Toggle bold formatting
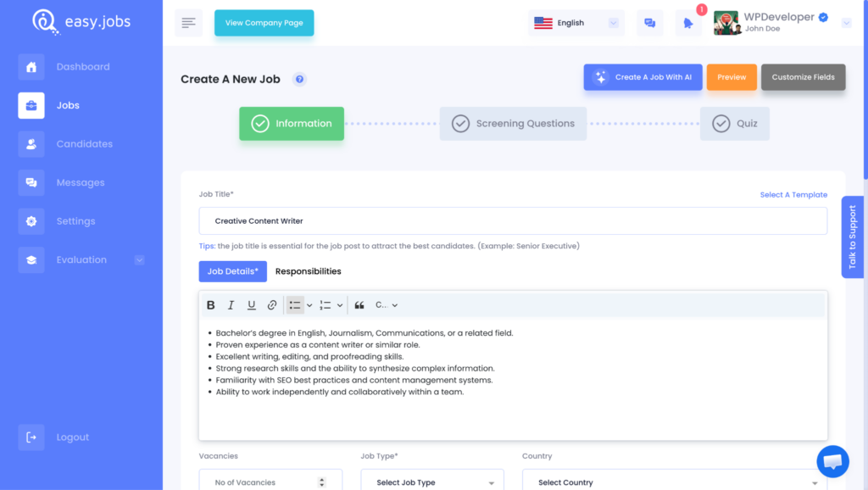 [x=210, y=305]
